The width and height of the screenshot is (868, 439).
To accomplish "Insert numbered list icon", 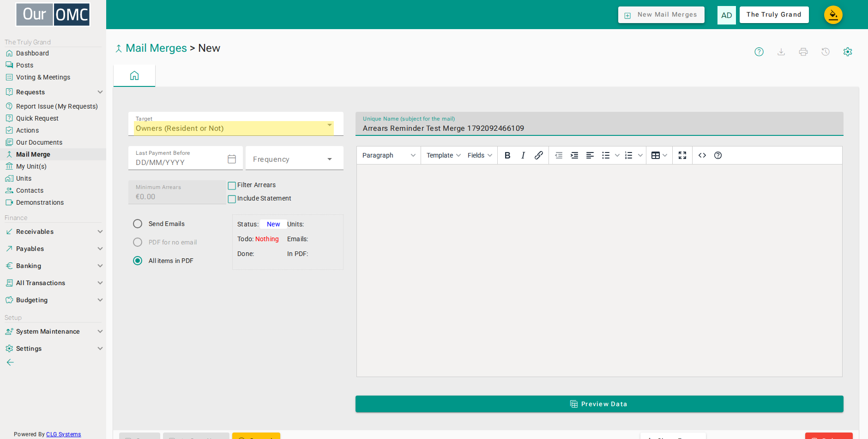I will [x=628, y=155].
